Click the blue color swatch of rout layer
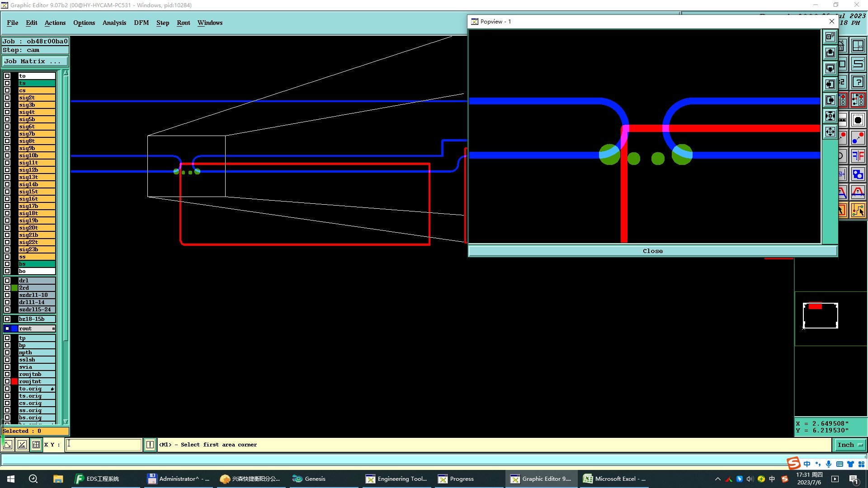This screenshot has width=868, height=488. 14,328
